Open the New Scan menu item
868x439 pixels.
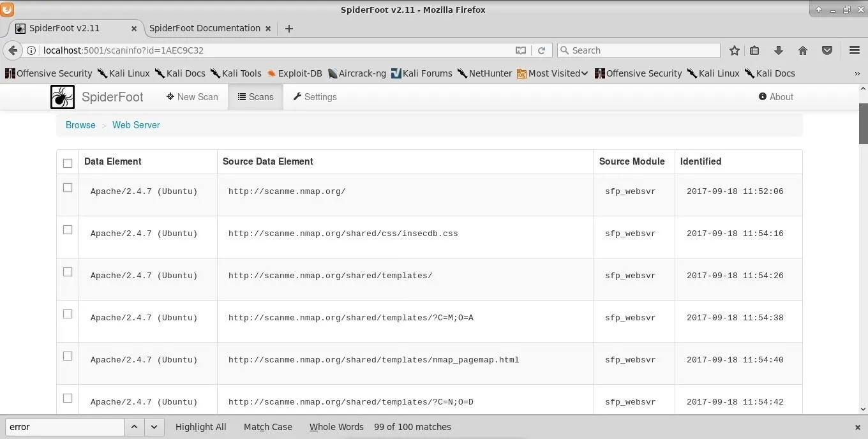(192, 97)
